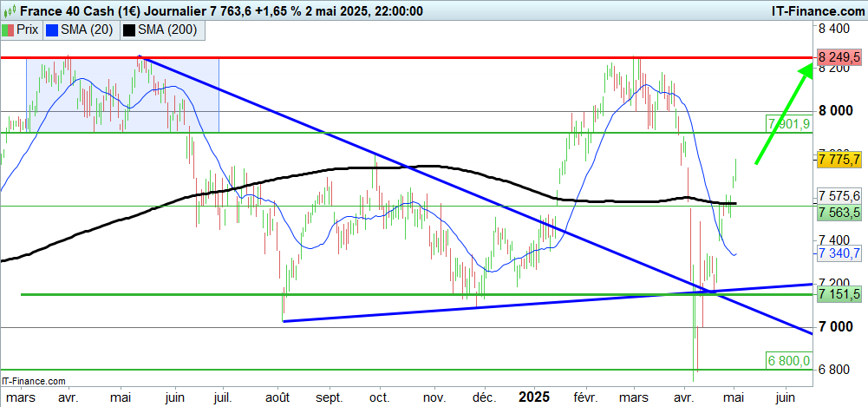868x407 pixels.
Task: Select the green 6 800,0 level label
Action: [x=788, y=360]
